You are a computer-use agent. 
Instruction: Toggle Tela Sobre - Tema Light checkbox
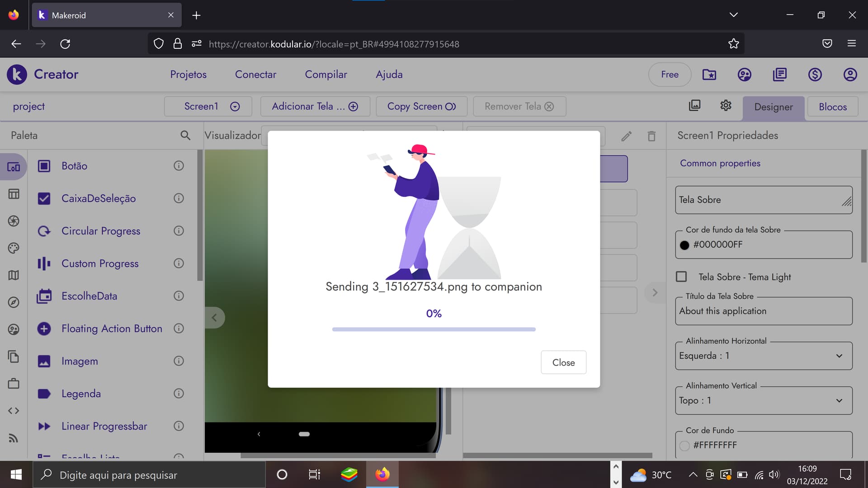click(681, 277)
